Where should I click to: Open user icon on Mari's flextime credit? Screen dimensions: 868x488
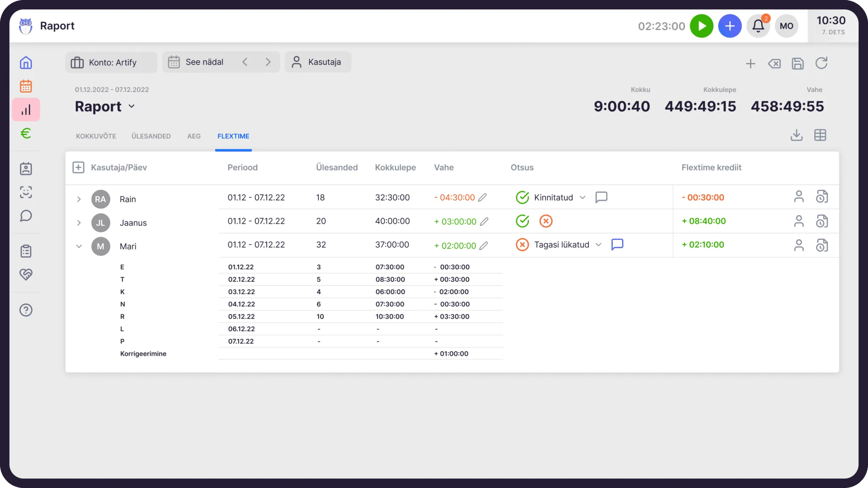[799, 245]
